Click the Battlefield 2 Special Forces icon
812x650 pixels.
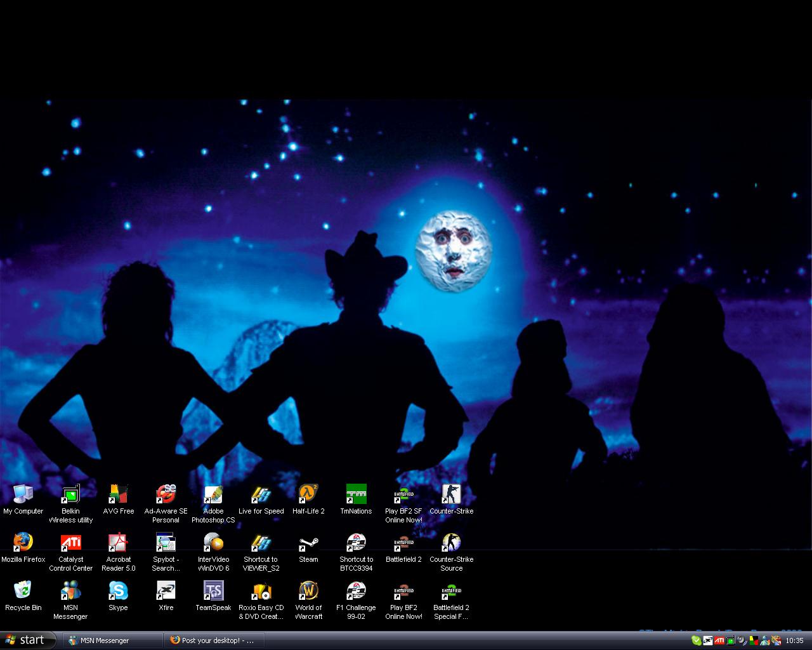tap(451, 600)
